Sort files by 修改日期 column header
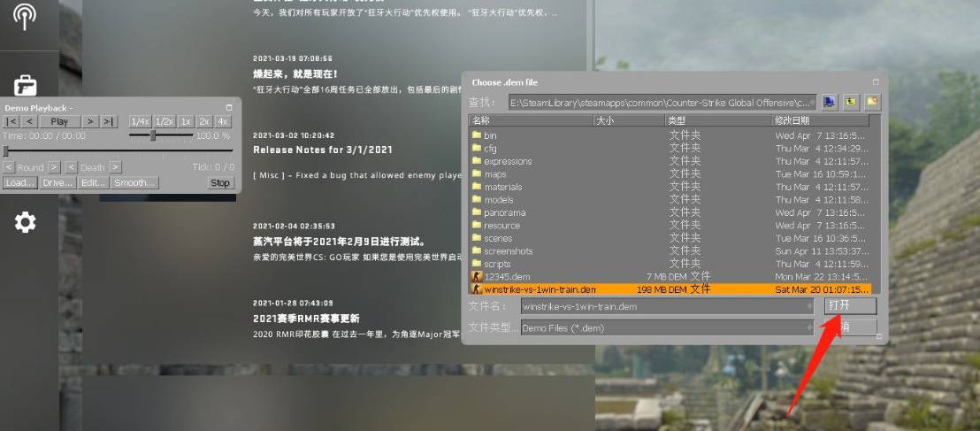The width and height of the screenshot is (980, 431). (821, 120)
